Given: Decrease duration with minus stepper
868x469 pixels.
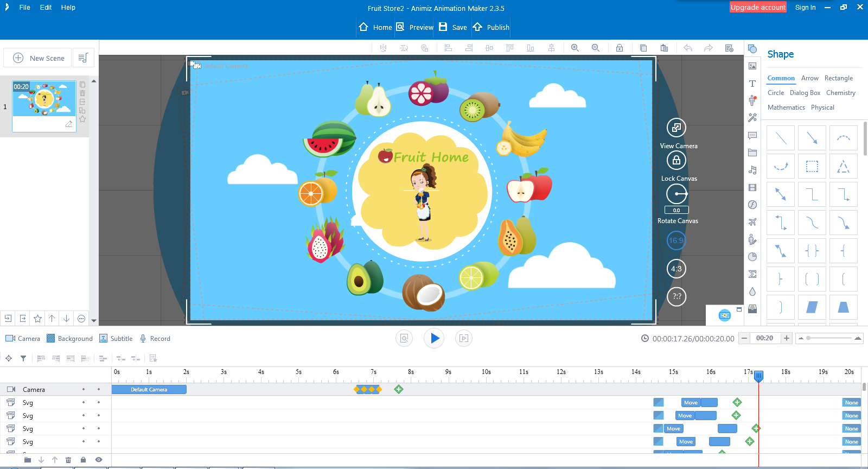Looking at the screenshot, I should coord(745,338).
